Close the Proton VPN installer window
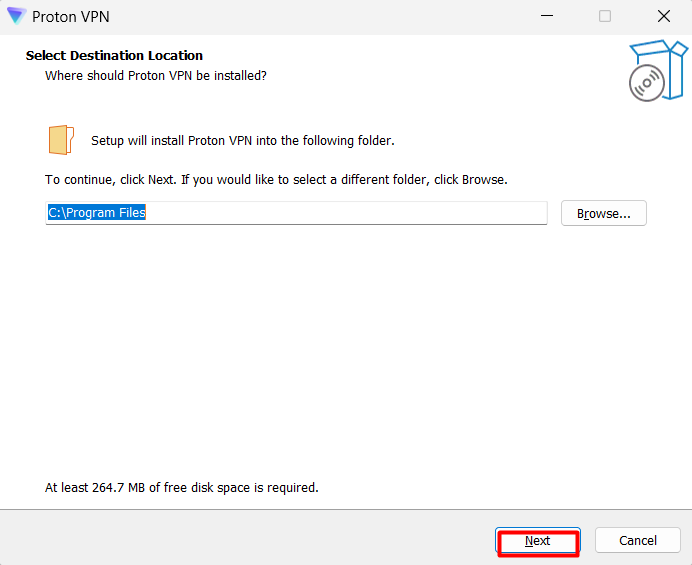Viewport: 692px width, 565px height. pyautogui.click(x=664, y=16)
